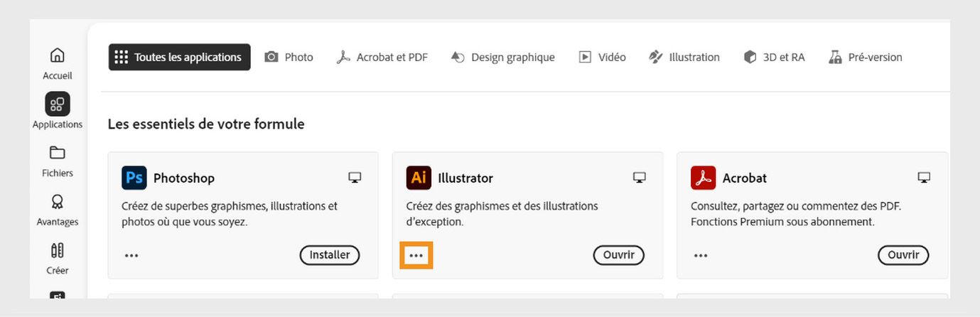Click Ouvrir button for Illustrator

tap(618, 255)
